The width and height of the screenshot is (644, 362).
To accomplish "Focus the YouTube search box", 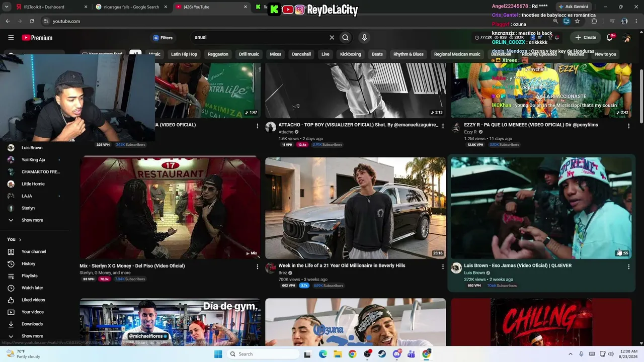I will [x=259, y=37].
